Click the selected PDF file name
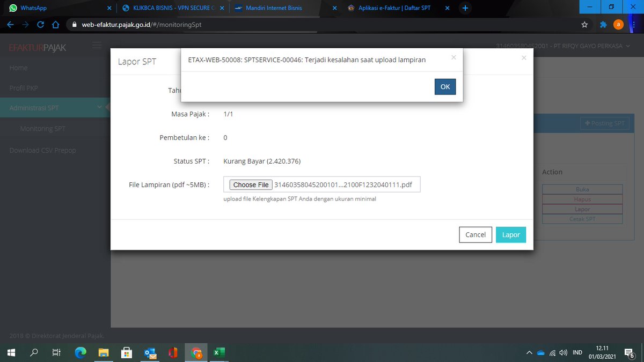 point(343,184)
